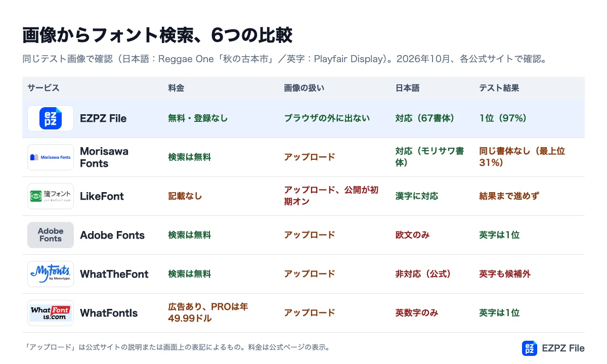This screenshot has width=607, height=364.
Task: Click the 漢字に対応 cell
Action: pyautogui.click(x=416, y=196)
